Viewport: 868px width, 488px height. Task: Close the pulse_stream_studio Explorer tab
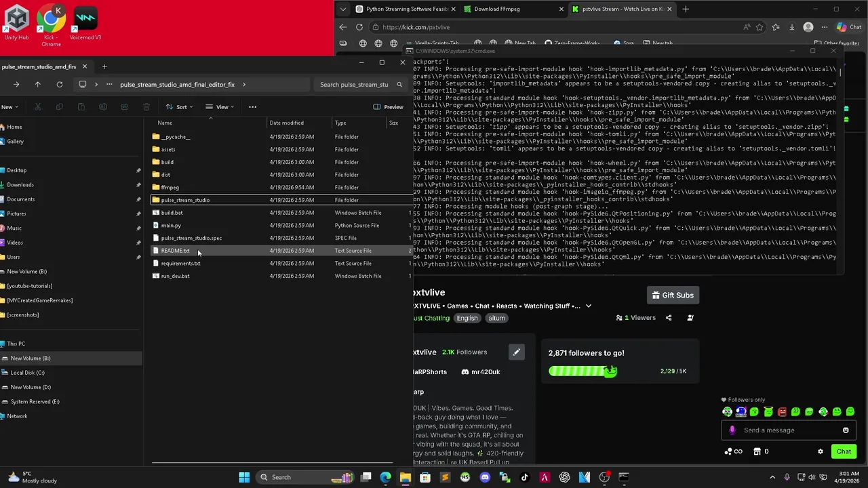[85, 66]
